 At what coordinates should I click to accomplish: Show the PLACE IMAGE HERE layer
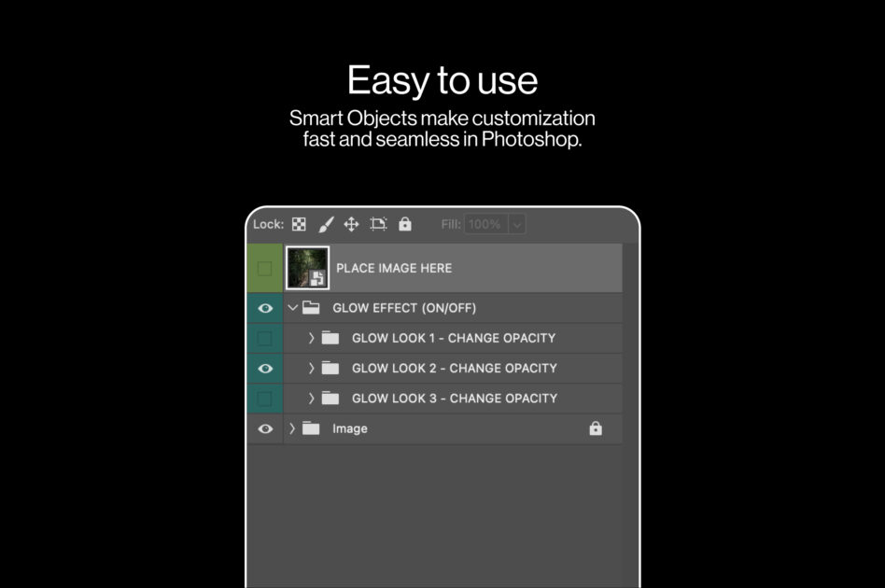(x=265, y=268)
